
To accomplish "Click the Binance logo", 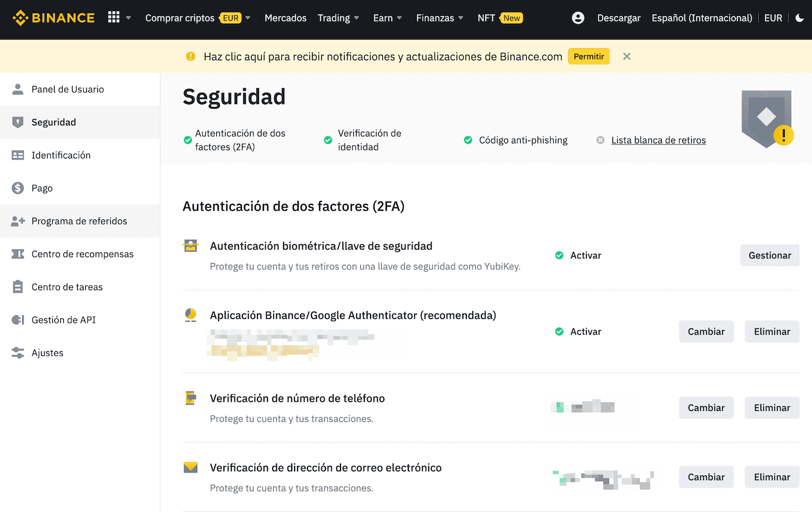I will point(53,18).
